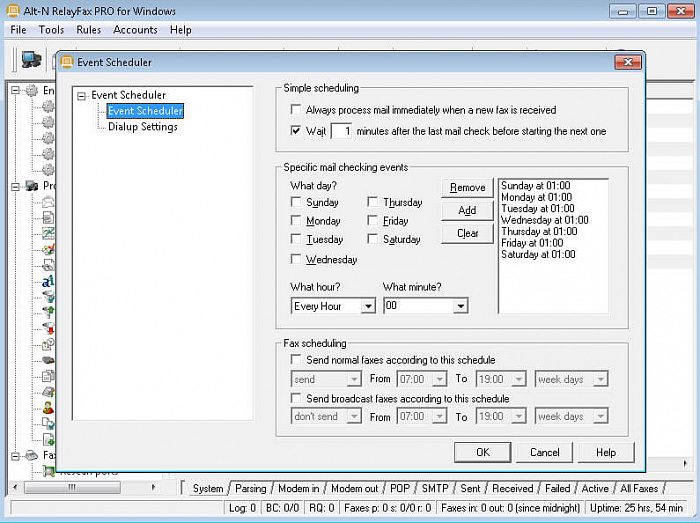Select the gear icon beside the 'En' tree node
The width and height of the screenshot is (700, 523).
32,90
